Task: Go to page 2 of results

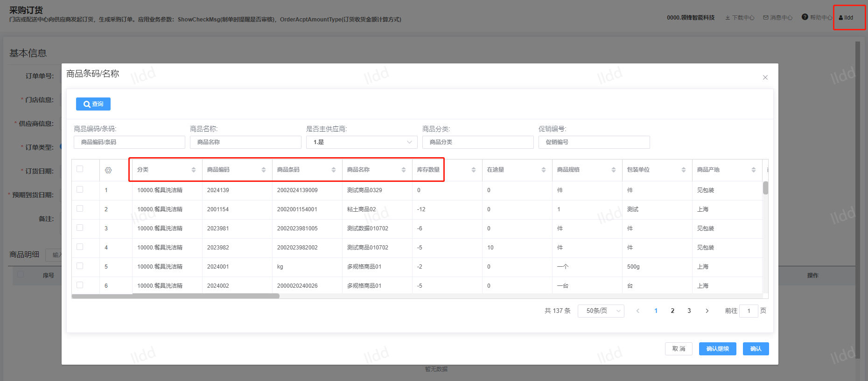Action: (x=672, y=311)
